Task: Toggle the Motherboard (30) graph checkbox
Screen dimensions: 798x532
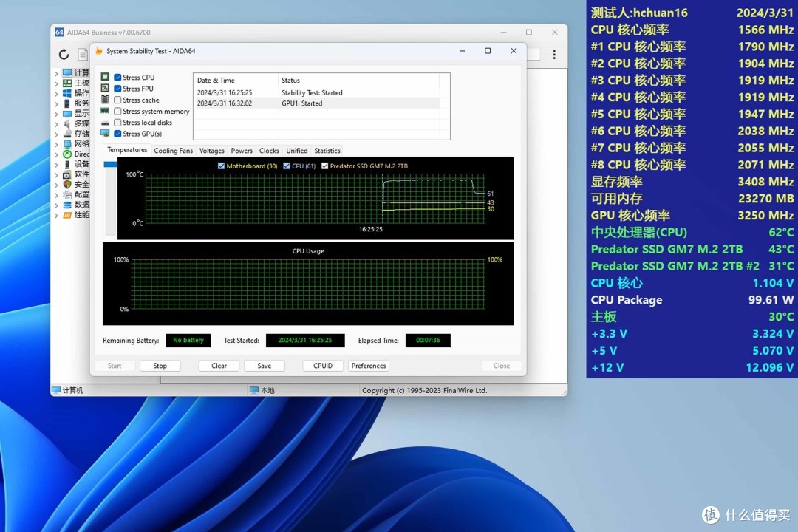Action: click(221, 166)
